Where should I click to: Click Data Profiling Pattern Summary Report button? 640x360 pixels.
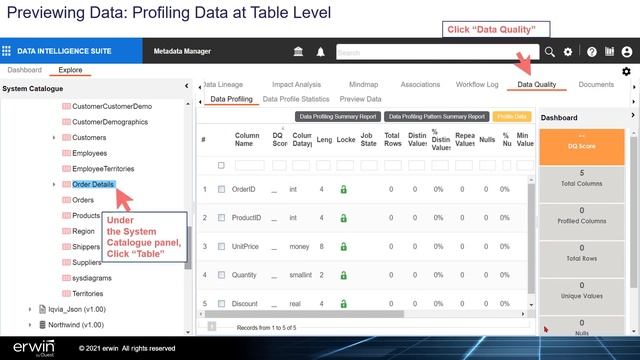[x=437, y=117]
